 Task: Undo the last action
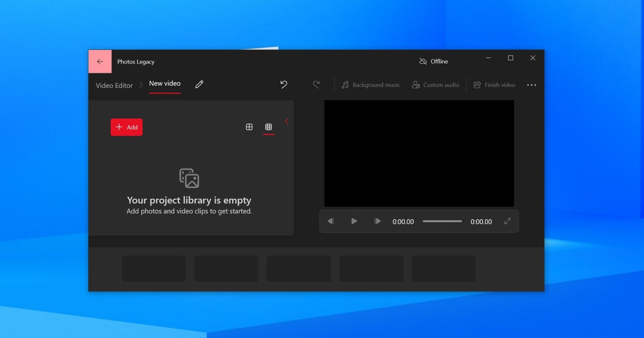pyautogui.click(x=283, y=84)
